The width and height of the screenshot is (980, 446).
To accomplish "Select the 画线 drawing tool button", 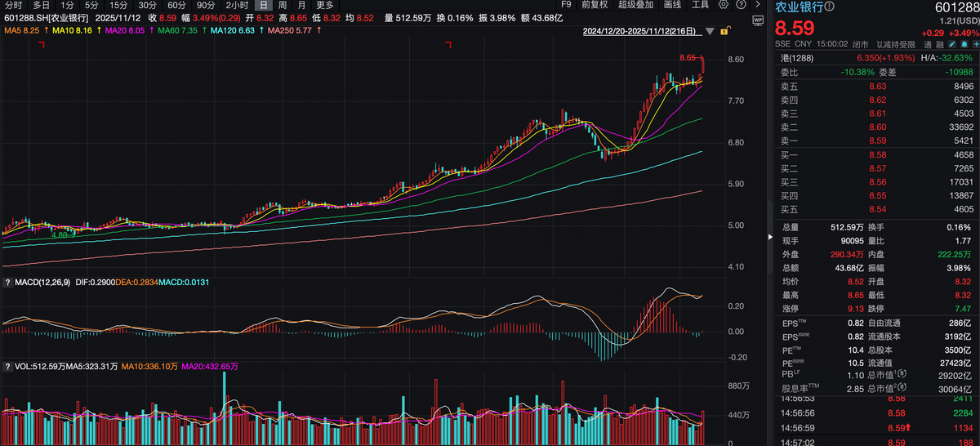I will (x=672, y=5).
